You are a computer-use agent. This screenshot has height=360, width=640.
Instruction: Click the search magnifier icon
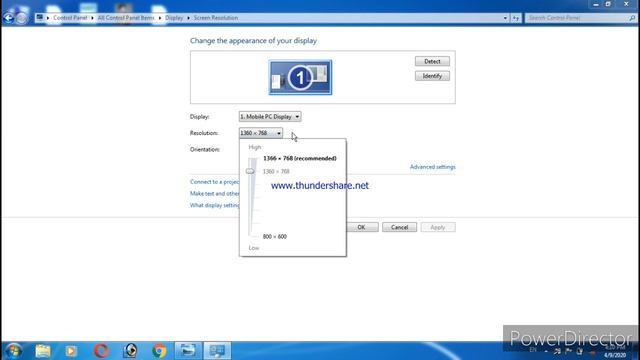point(632,18)
